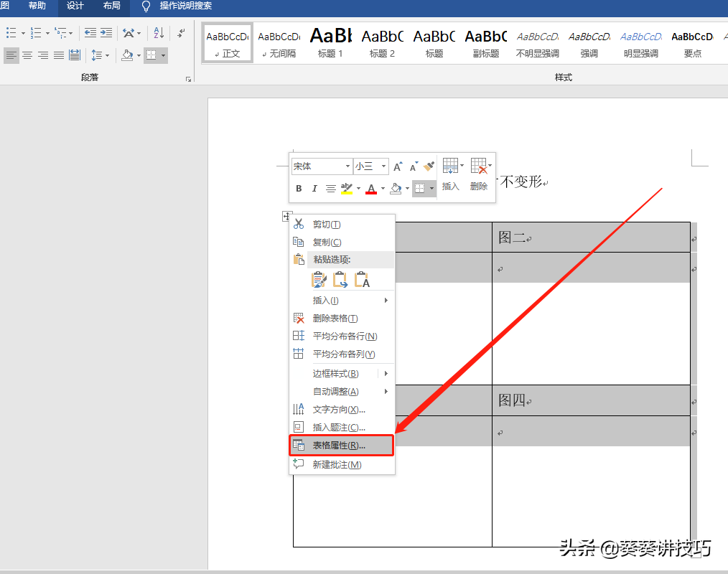Click the 插入 table insert icon
This screenshot has width=728, height=574.
coord(451,174)
